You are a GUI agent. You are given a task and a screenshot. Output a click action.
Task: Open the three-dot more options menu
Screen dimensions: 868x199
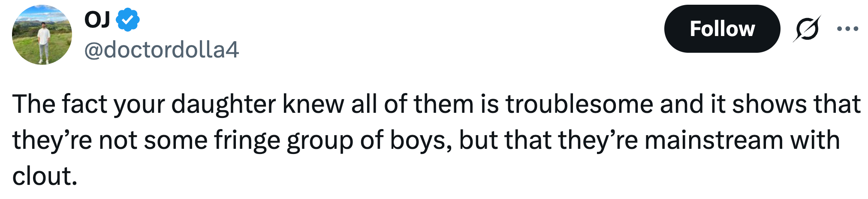point(847,29)
